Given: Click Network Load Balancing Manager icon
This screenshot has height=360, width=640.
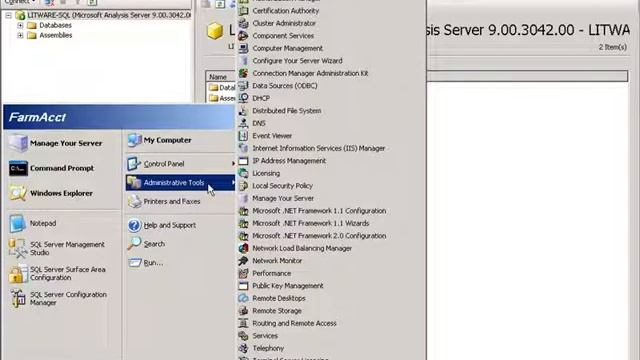Looking at the screenshot, I should 243,248.
